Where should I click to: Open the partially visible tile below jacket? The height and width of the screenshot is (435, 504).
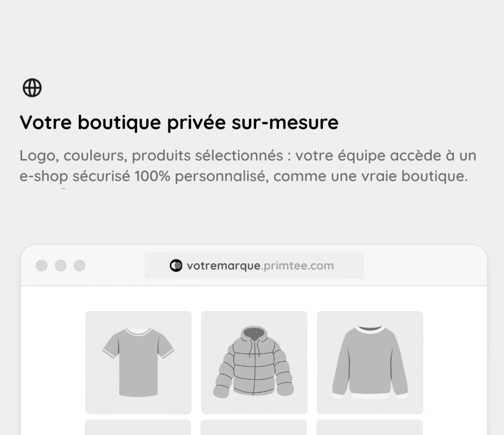pyautogui.click(x=253, y=427)
